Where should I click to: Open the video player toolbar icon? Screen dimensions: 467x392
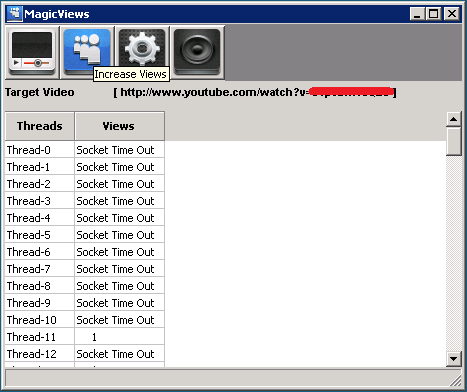(32, 52)
